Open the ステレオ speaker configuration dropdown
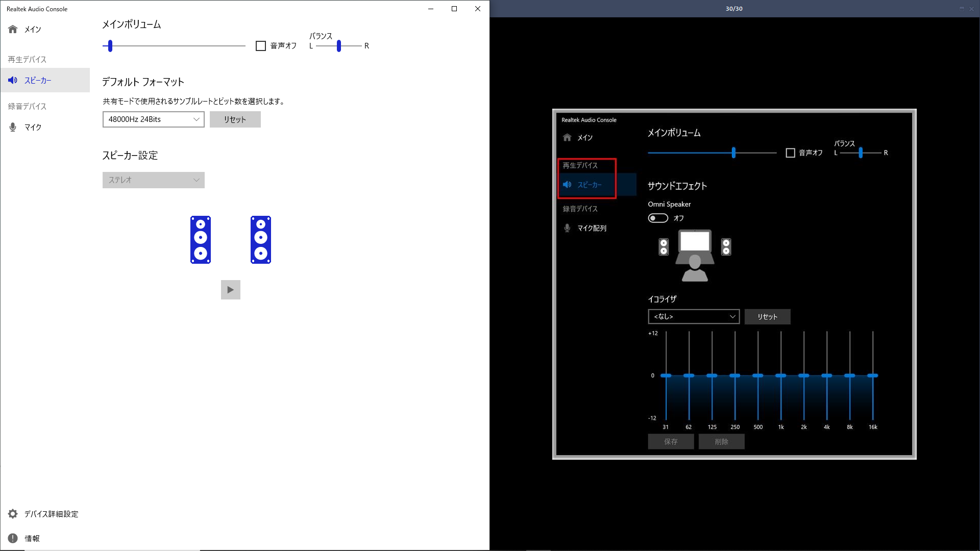This screenshot has height=551, width=980. (154, 180)
